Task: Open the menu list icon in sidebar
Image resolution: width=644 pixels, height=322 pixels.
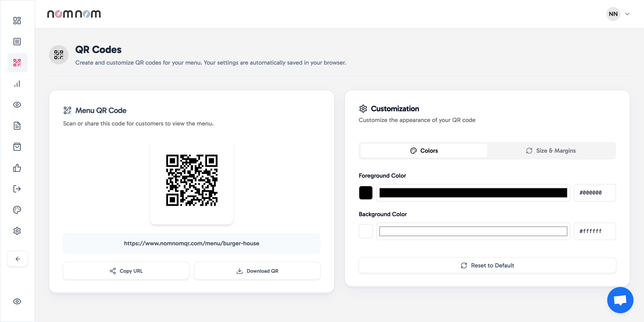Action: (17, 41)
